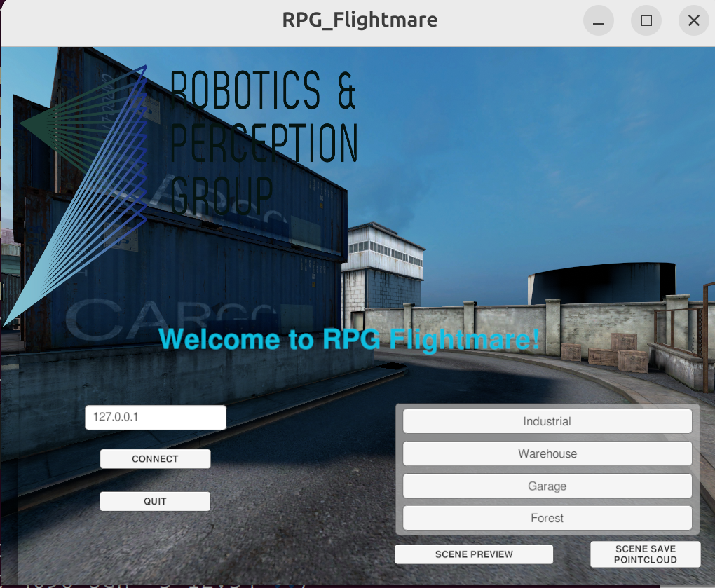Click the 'Welcome to RPG Flightmare!' heading
The height and width of the screenshot is (588, 715).
pos(349,340)
